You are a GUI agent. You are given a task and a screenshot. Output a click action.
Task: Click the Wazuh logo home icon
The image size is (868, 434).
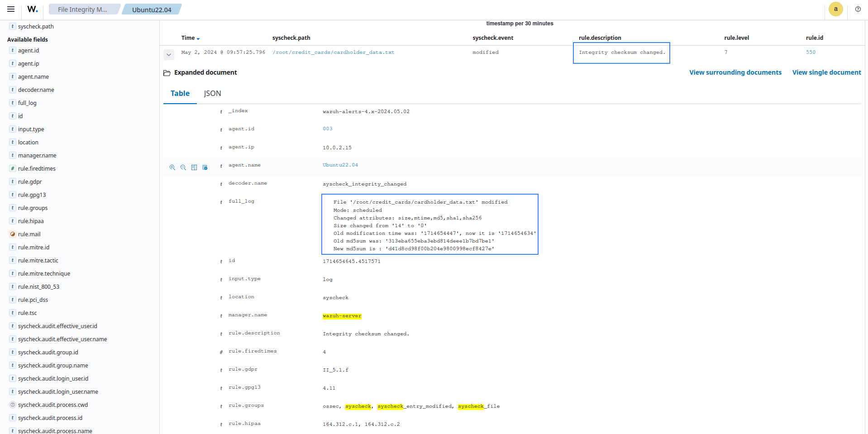pos(33,9)
